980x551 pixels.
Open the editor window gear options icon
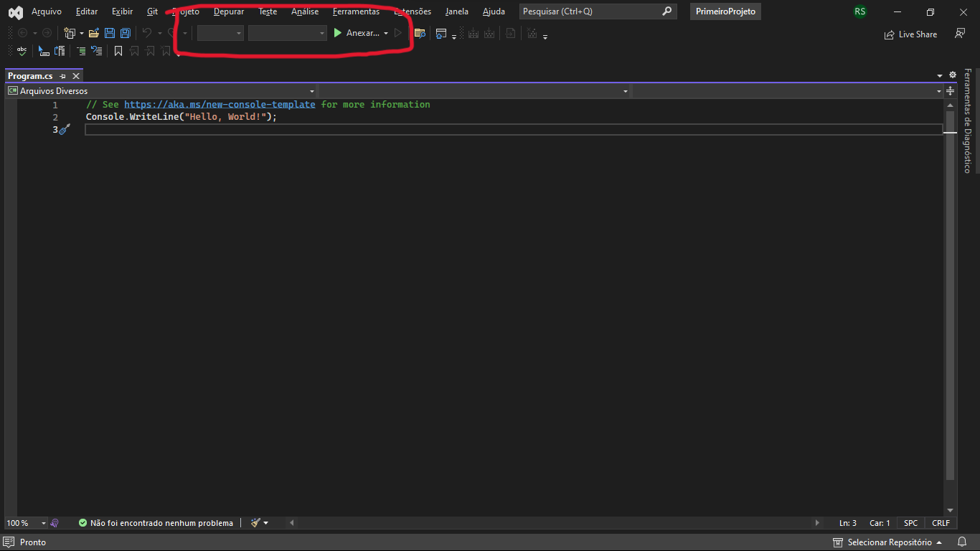point(953,75)
